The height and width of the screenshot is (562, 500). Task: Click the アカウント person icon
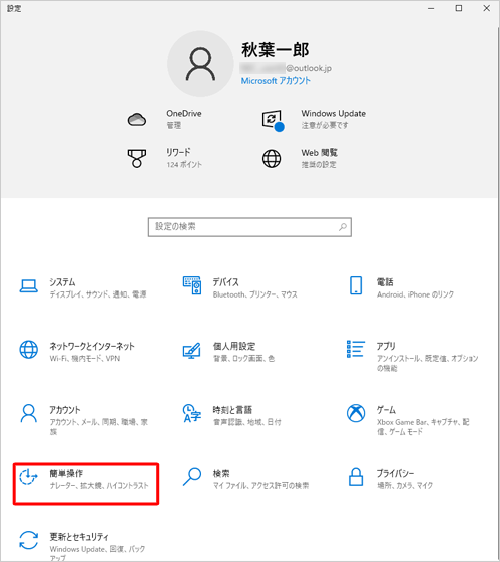pyautogui.click(x=29, y=413)
